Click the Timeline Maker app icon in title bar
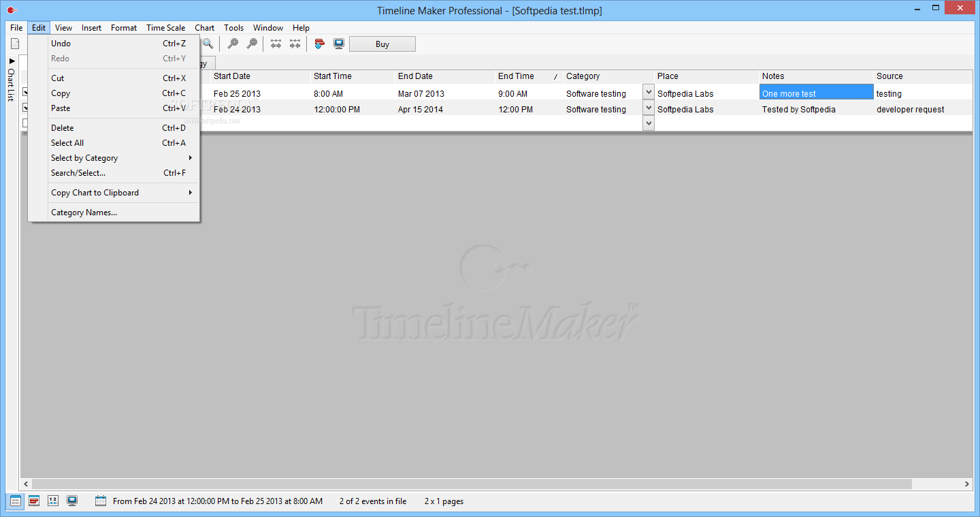Viewport: 980px width, 517px height. click(x=12, y=10)
